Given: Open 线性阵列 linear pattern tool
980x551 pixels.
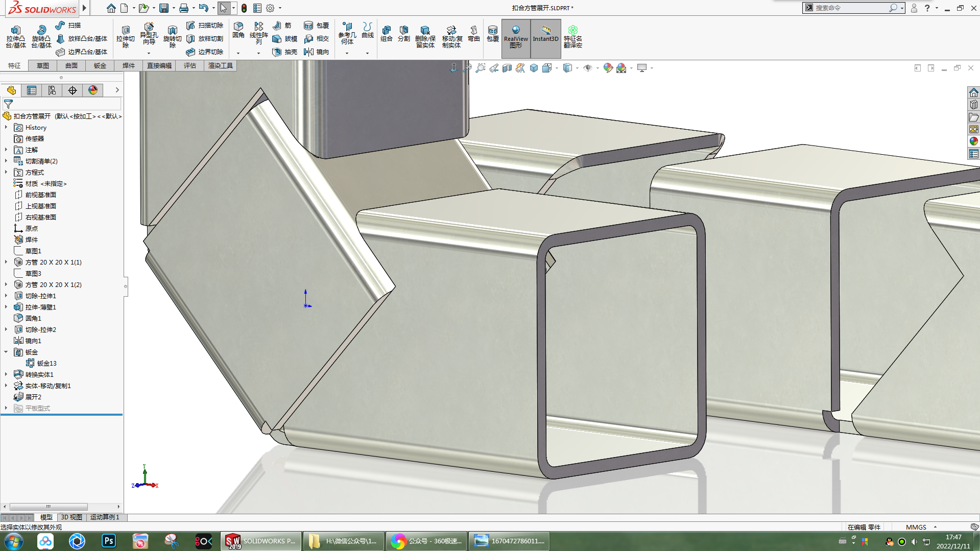Looking at the screenshot, I should (258, 33).
